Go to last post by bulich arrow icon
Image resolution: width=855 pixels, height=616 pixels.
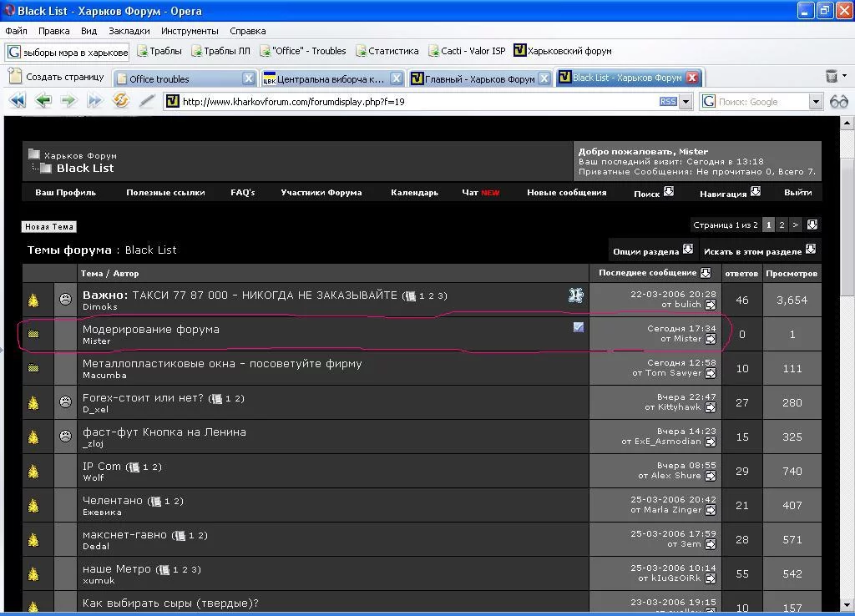[711, 305]
